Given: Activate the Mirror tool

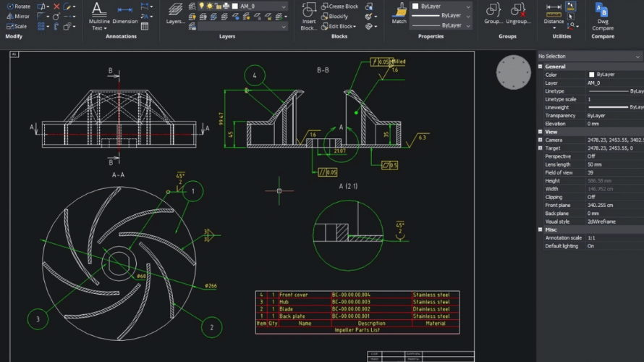Looking at the screenshot, I should pyautogui.click(x=18, y=16).
